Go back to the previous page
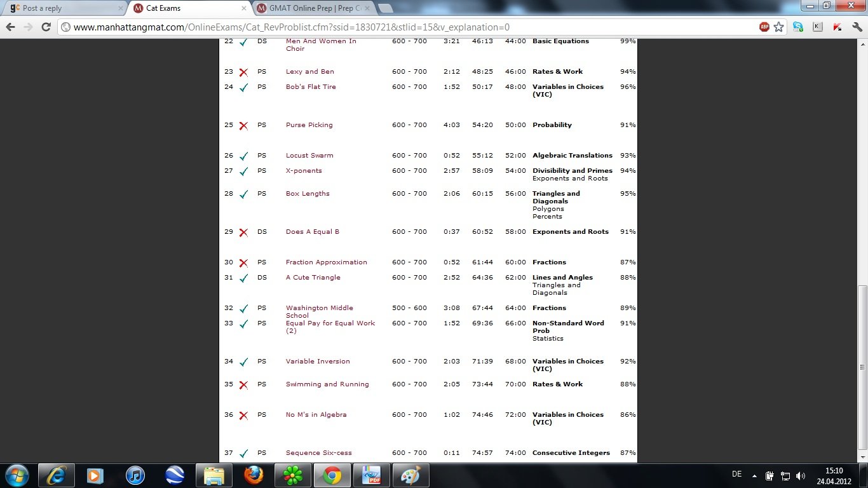 click(10, 27)
